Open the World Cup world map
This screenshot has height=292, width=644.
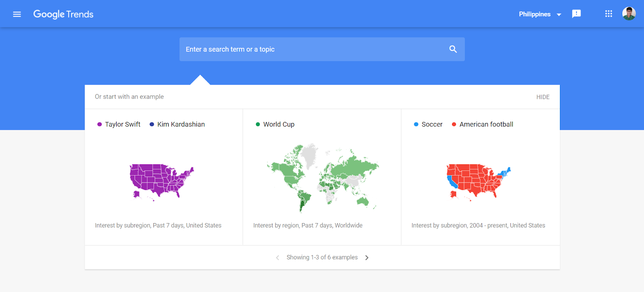(x=322, y=177)
